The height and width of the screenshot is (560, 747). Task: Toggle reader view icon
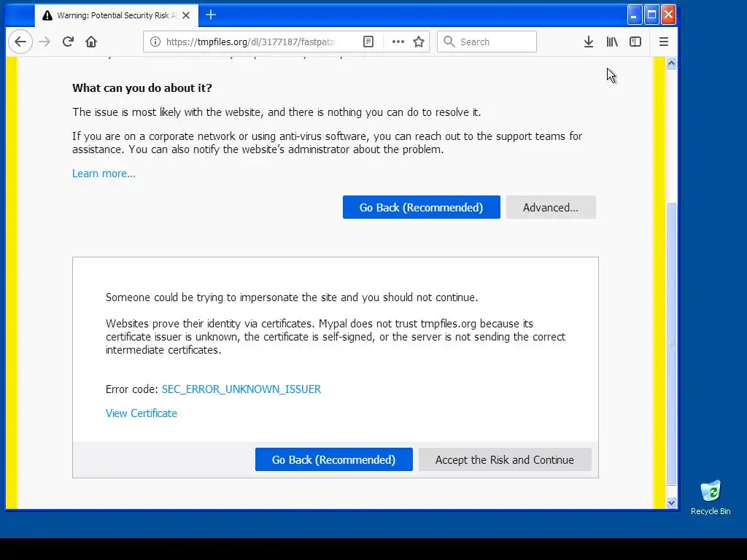[x=368, y=42]
